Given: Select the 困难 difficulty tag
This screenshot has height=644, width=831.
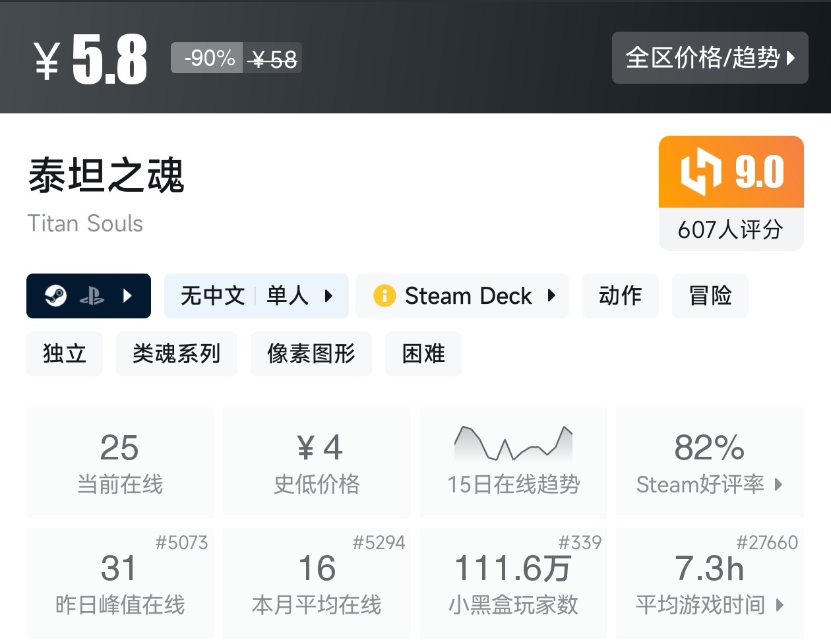Looking at the screenshot, I should coord(423,354).
